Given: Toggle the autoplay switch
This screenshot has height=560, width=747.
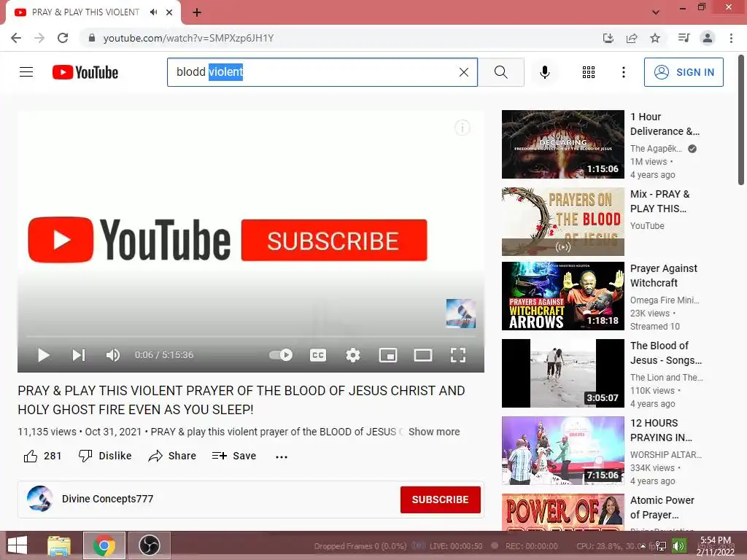Looking at the screenshot, I should pyautogui.click(x=281, y=355).
